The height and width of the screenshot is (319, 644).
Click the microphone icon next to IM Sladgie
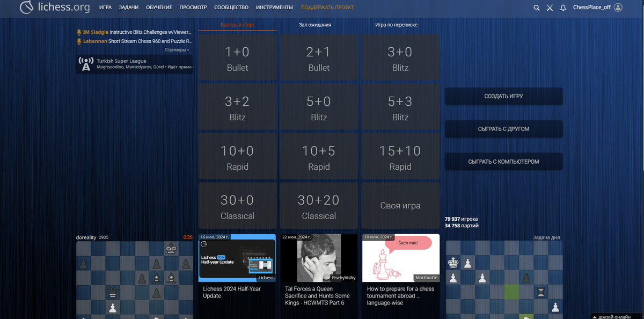79,32
